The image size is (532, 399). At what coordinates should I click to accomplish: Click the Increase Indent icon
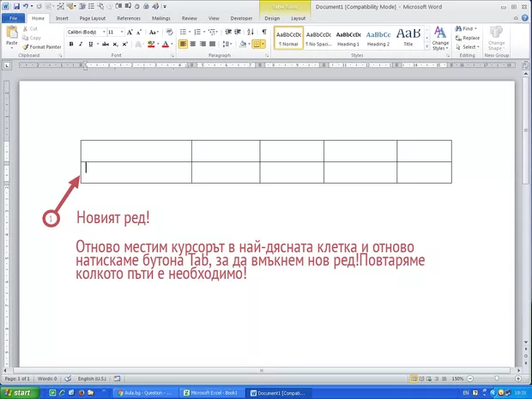click(238, 33)
